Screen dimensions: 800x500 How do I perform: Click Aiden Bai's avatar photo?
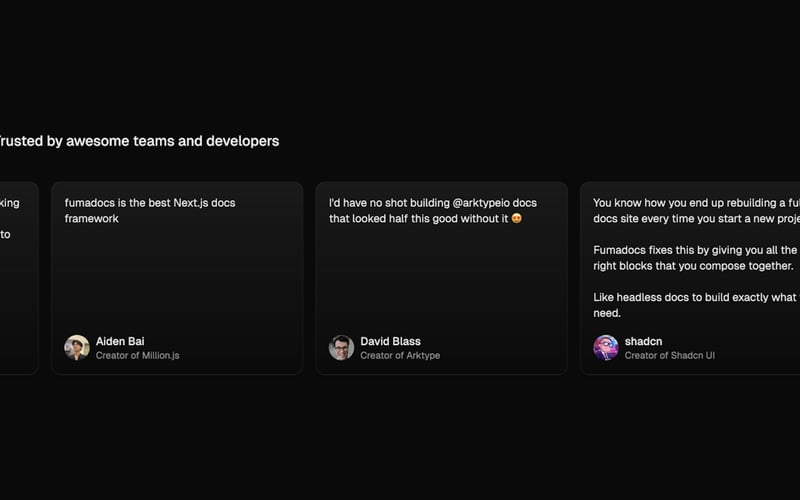click(x=77, y=347)
